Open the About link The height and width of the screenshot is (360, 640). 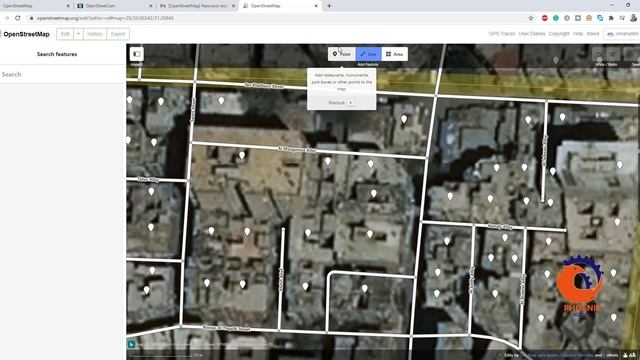point(593,34)
